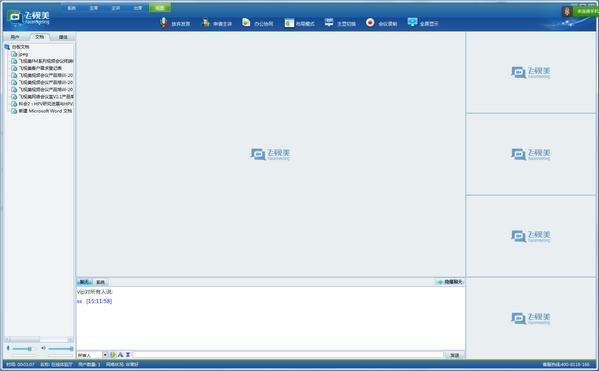Click chat line 'vip对所有人说:'
Screen dimensions: 599x371
click(95, 292)
